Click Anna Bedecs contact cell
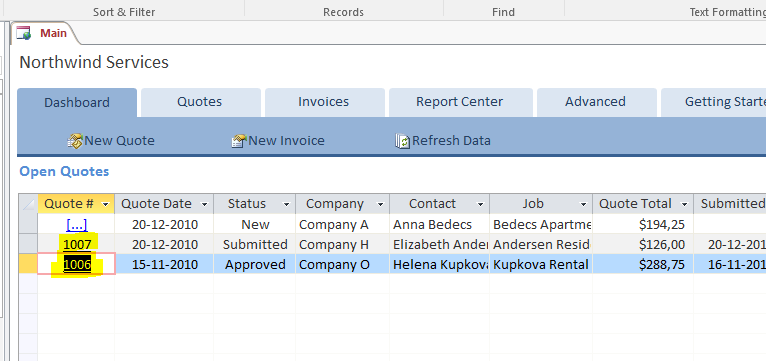The height and width of the screenshot is (361, 766). (440, 224)
